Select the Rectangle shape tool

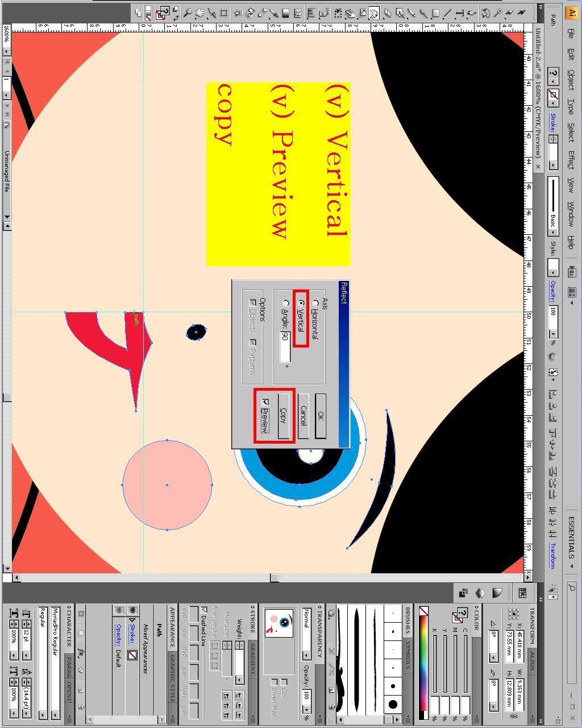(435, 13)
